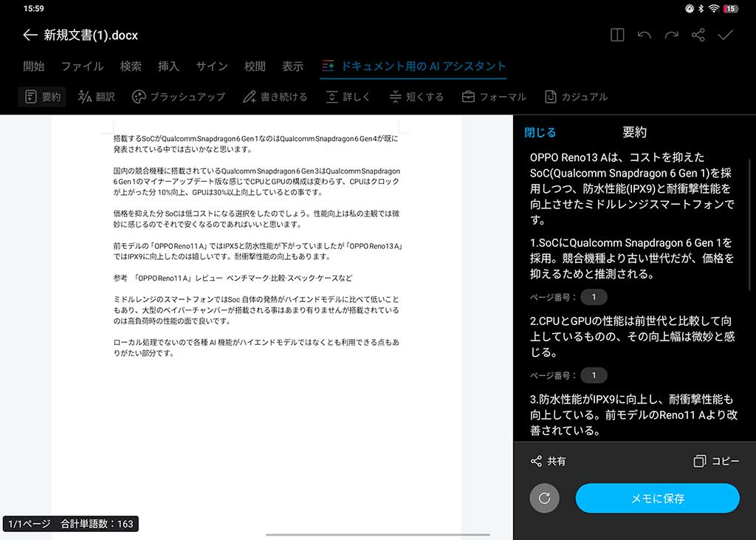Choose the ブラッシュアップ polish tool
This screenshot has width=756, height=540.
(x=179, y=97)
